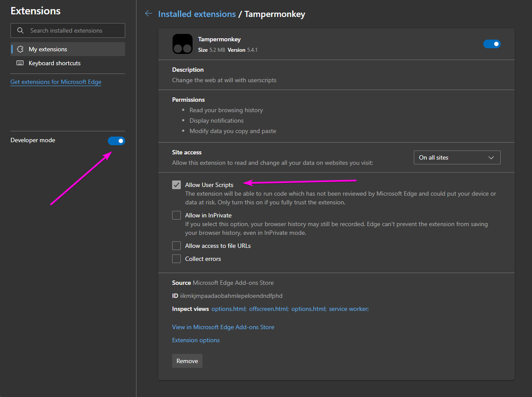532x397 pixels.
Task: Check Allow access to file URLs
Action: click(x=176, y=246)
